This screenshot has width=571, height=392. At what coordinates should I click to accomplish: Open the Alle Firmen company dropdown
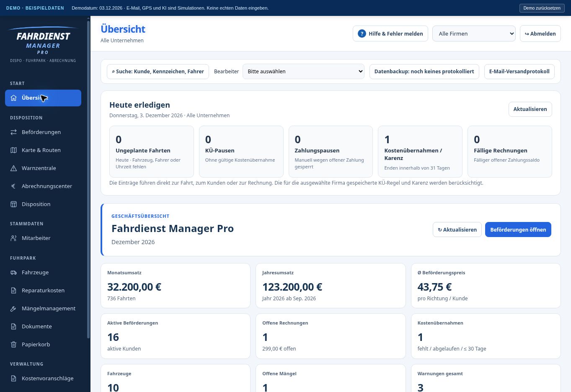pyautogui.click(x=474, y=34)
